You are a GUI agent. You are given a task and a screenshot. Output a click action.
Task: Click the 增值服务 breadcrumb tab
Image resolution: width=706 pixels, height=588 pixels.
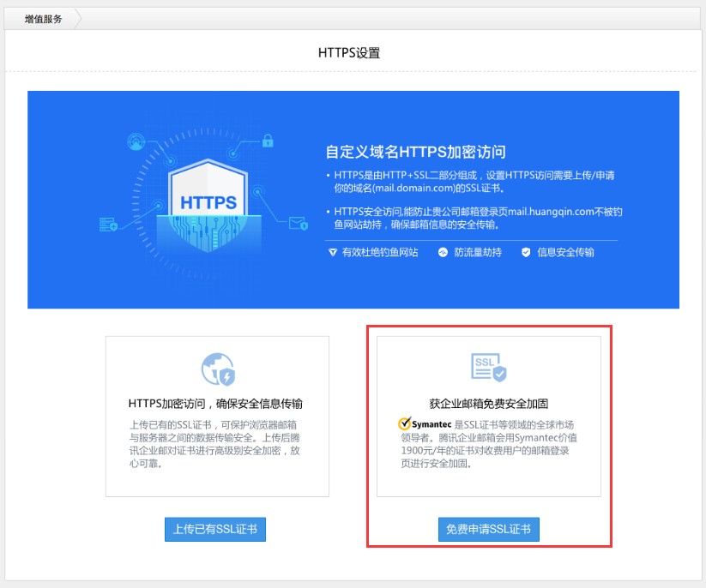tap(40, 18)
